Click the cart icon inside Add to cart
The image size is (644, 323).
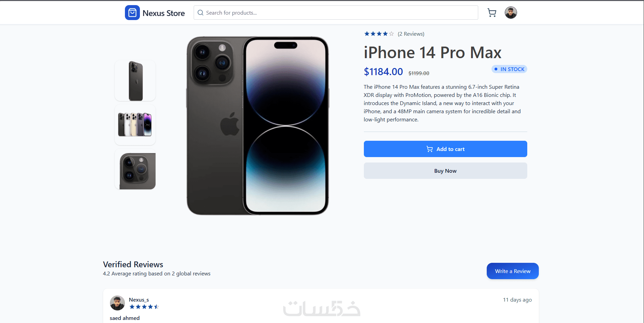(430, 149)
